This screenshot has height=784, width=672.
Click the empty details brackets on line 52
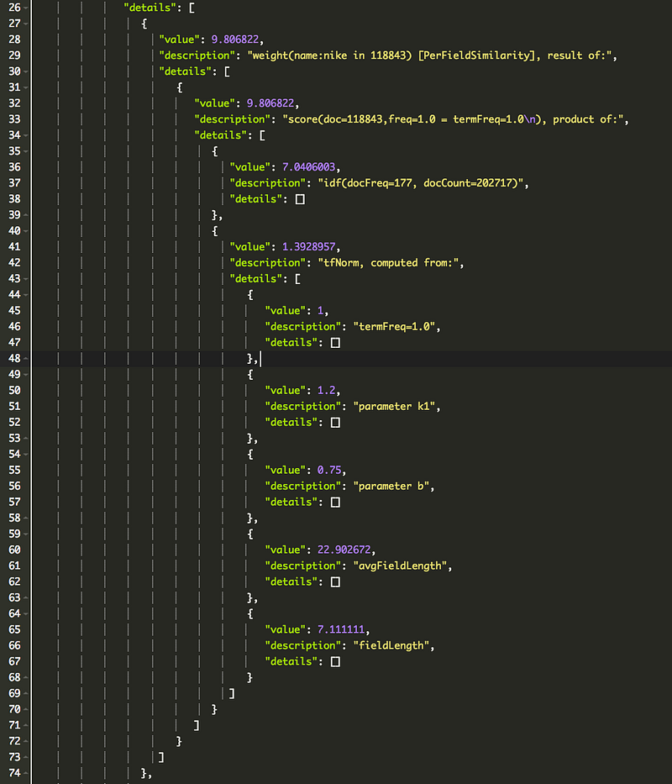coord(335,423)
